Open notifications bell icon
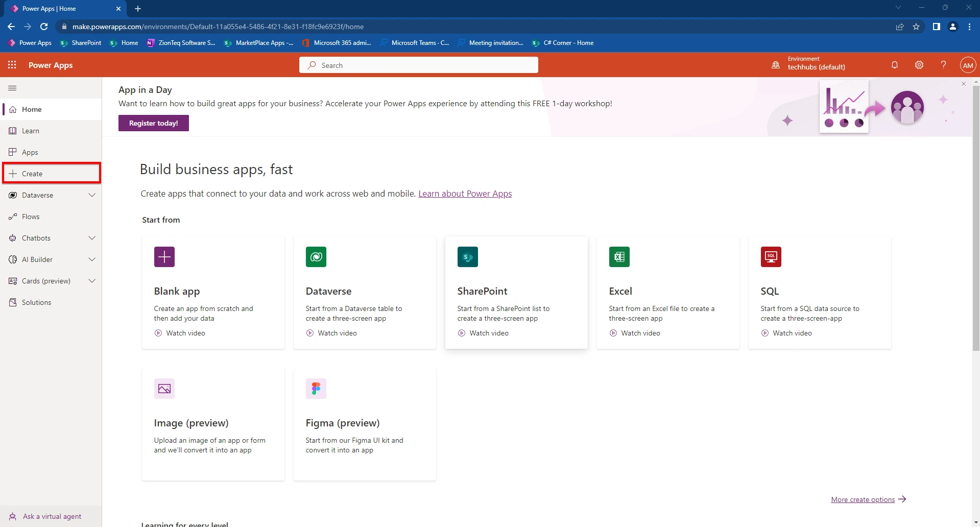 895,65
